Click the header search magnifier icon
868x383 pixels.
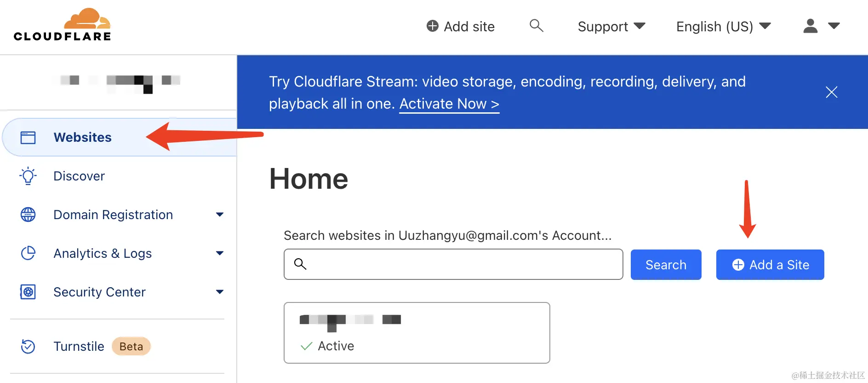(536, 26)
